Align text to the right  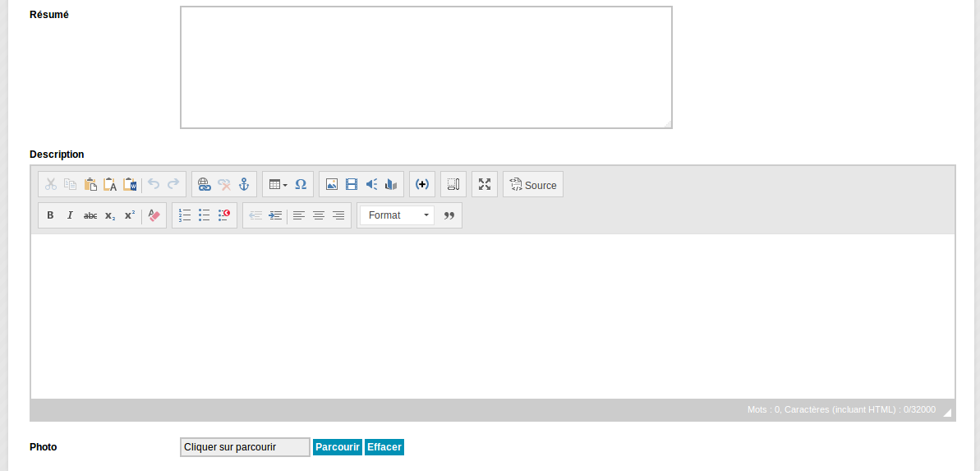[338, 215]
